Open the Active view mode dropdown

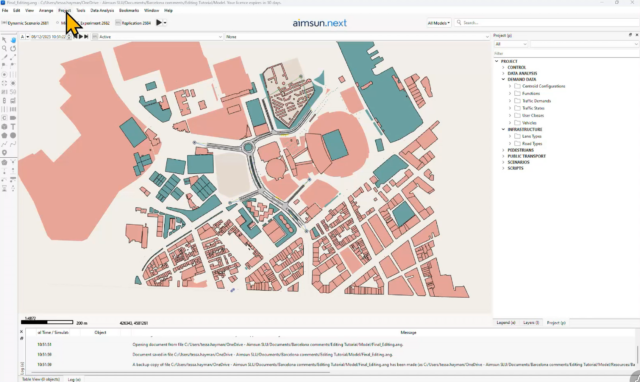(x=157, y=37)
